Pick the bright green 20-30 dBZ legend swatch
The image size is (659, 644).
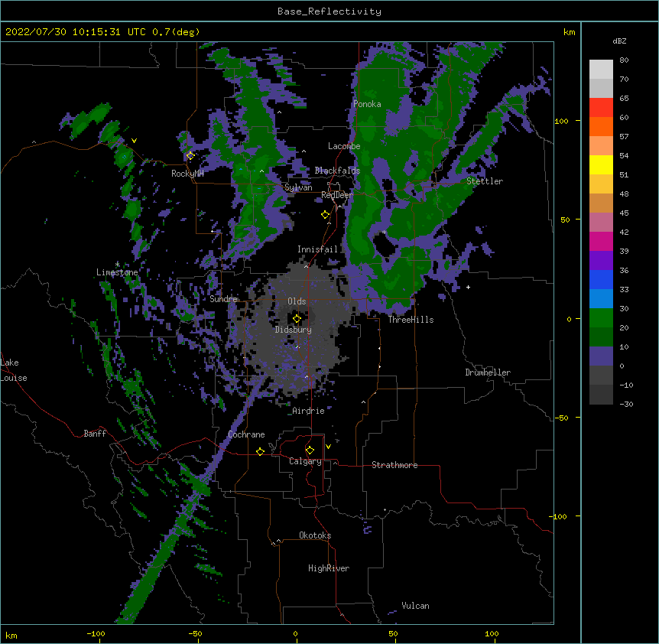601,318
